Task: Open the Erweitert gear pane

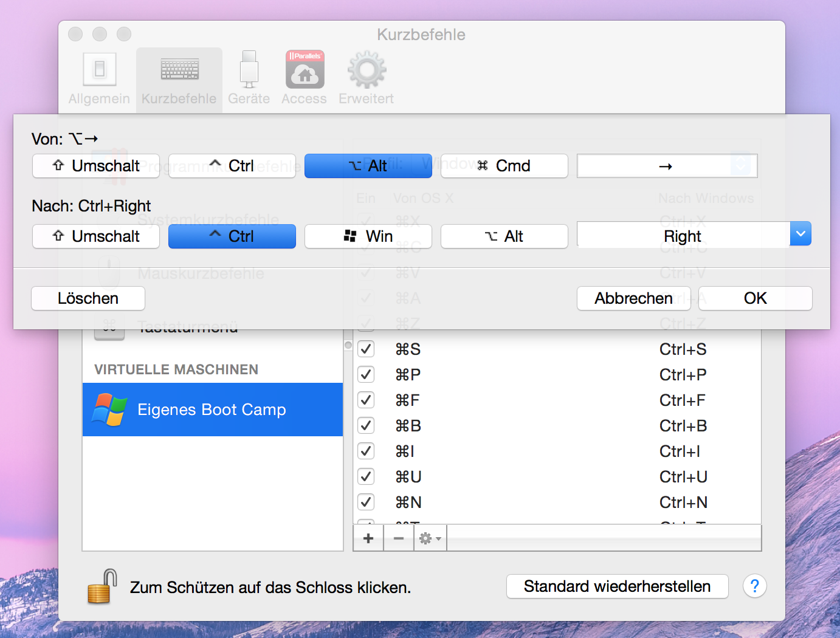Action: pos(366,79)
